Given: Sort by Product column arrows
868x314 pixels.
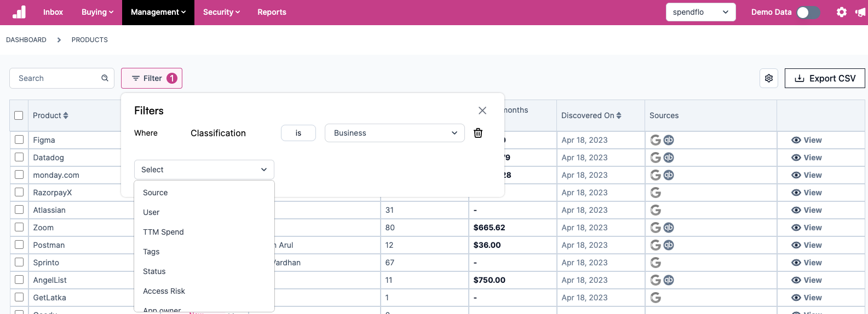Looking at the screenshot, I should (x=66, y=115).
